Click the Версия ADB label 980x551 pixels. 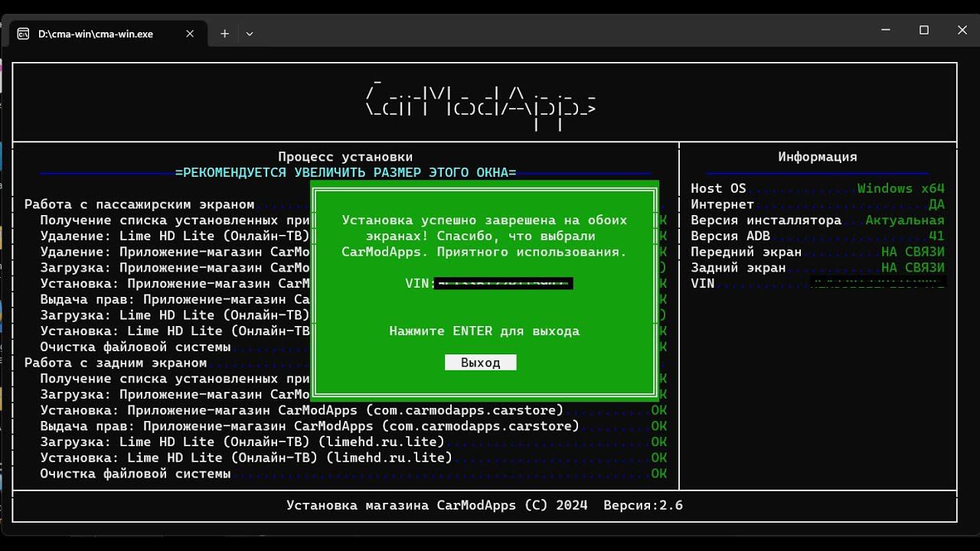pyautogui.click(x=730, y=236)
